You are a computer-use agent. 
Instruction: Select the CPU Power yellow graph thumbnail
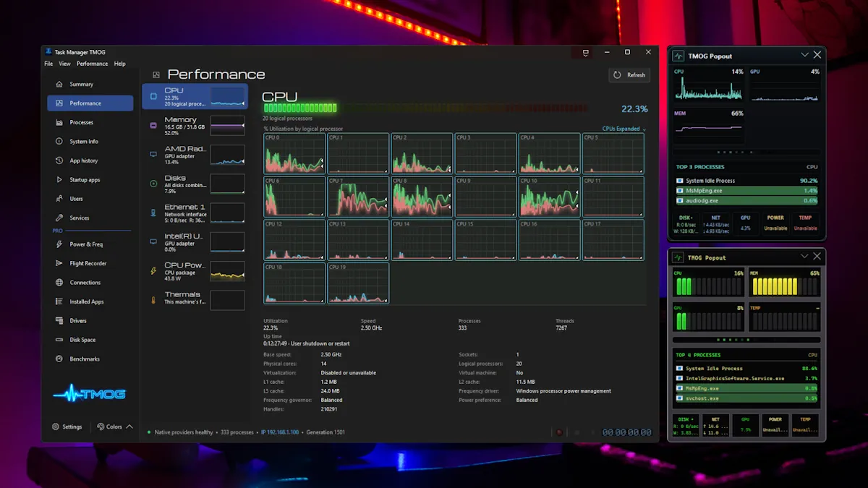coord(227,271)
